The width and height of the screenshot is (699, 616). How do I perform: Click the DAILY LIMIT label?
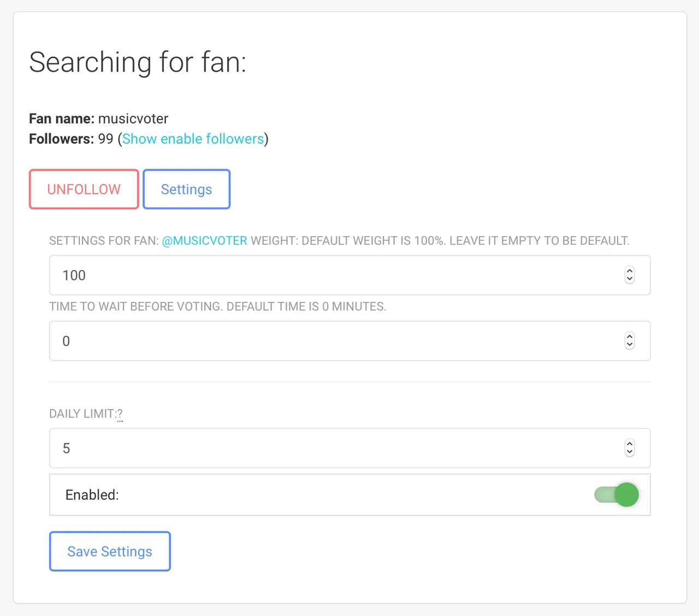(x=82, y=414)
